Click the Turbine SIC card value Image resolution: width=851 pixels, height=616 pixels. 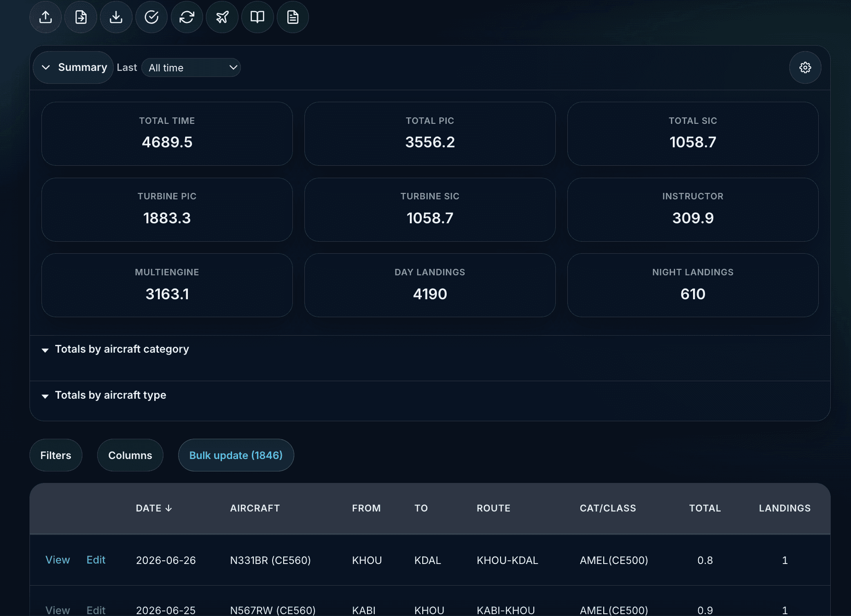point(430,218)
